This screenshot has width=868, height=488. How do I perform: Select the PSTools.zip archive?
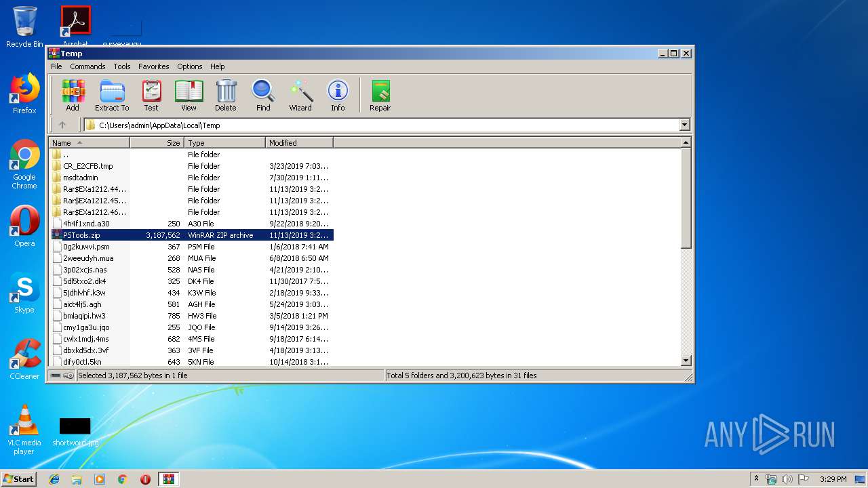191,235
